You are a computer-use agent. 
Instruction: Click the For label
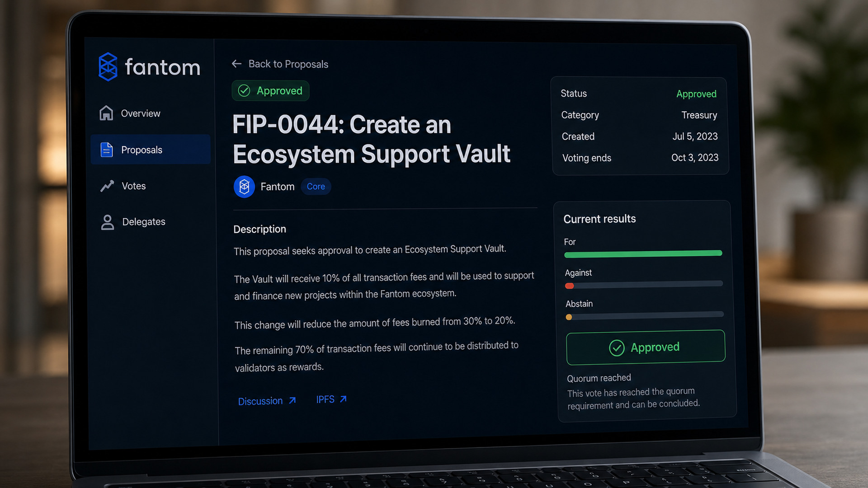(570, 242)
